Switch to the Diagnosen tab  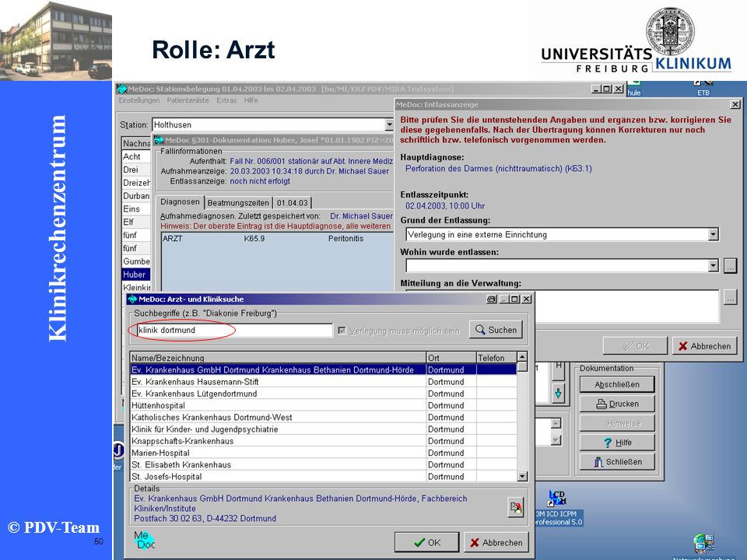pyautogui.click(x=180, y=202)
